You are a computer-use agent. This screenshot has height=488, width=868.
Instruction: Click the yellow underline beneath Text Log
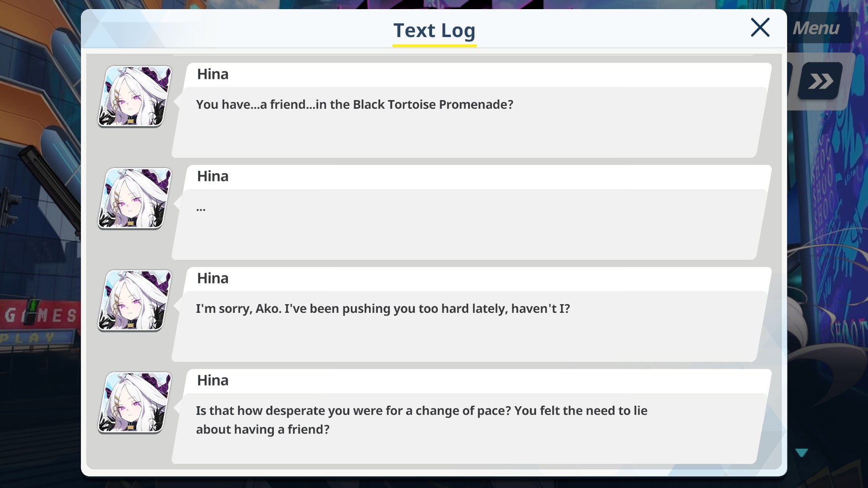tap(434, 46)
